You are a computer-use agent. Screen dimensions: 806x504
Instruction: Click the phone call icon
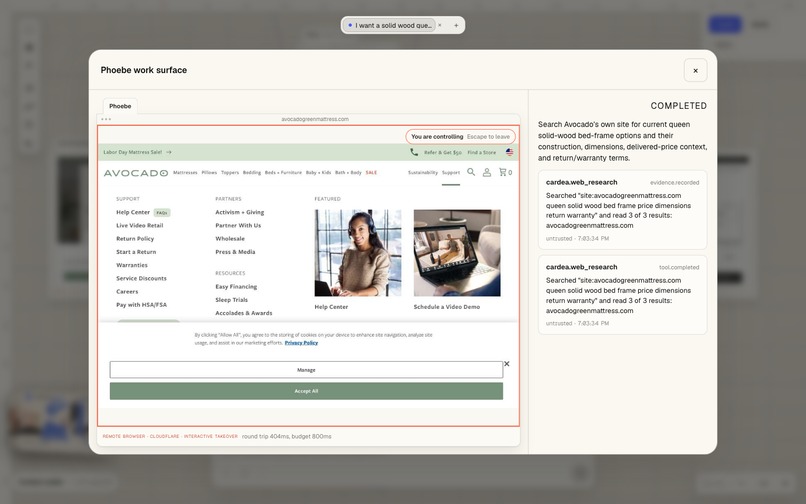point(414,152)
